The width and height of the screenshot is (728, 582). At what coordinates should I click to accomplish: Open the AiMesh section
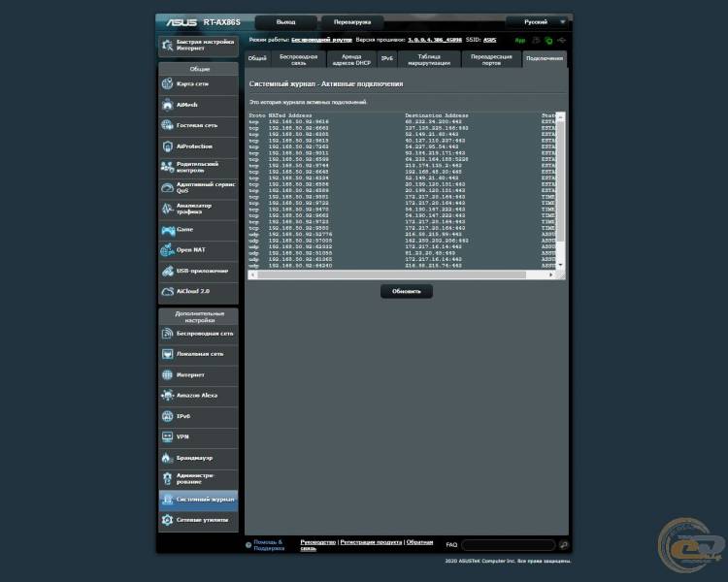click(x=198, y=106)
